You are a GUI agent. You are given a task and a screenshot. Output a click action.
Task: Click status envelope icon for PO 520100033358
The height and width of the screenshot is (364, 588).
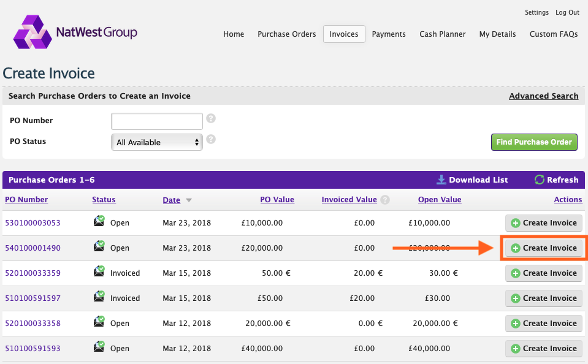click(99, 321)
